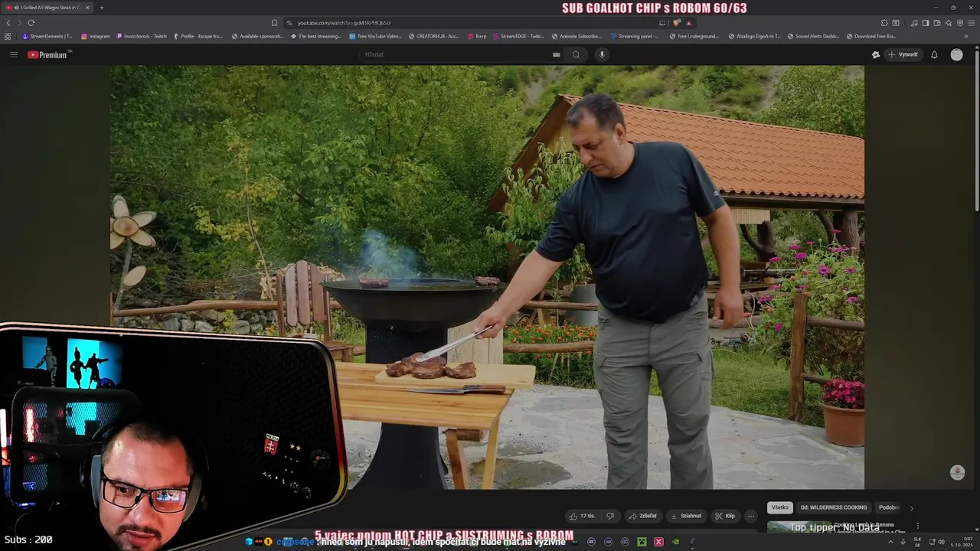The width and height of the screenshot is (980, 551).
Task: Open the browser main menu
Action: coord(972,23)
